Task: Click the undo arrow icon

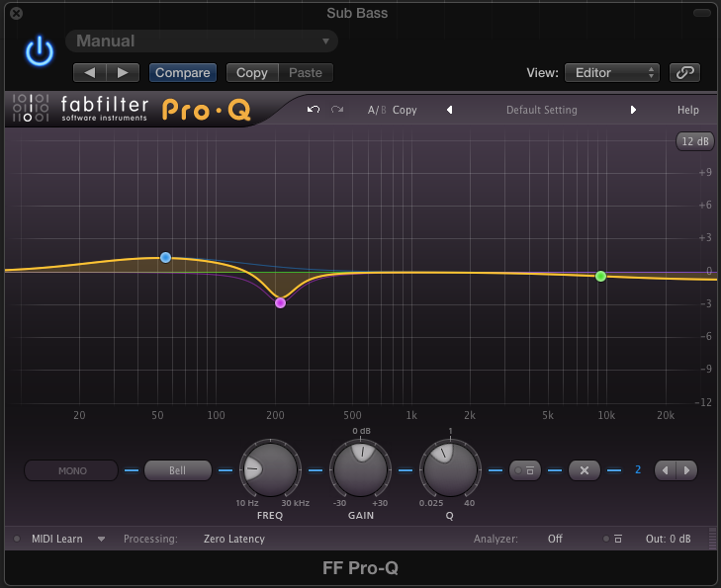Action: click(314, 110)
